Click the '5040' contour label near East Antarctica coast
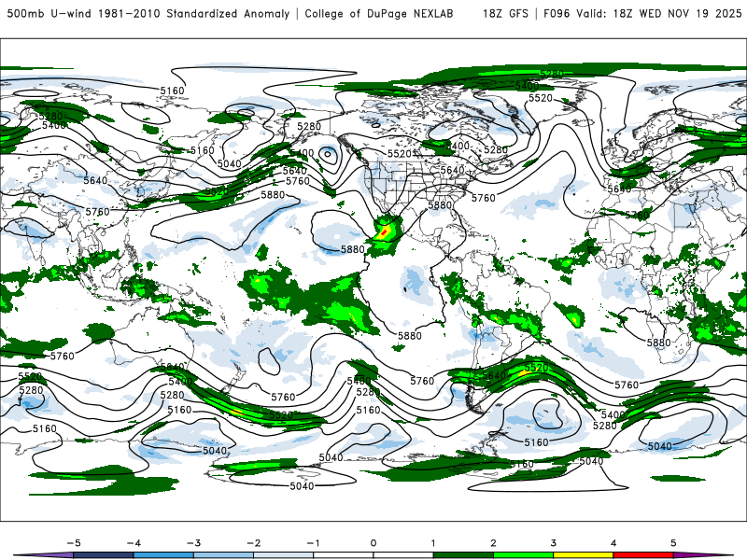This screenshot has width=747, height=560. pos(660,446)
